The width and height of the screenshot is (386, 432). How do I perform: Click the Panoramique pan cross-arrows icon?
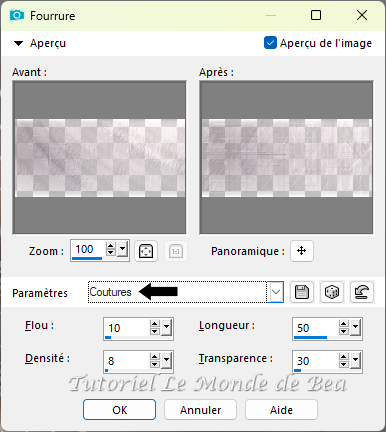coord(302,251)
